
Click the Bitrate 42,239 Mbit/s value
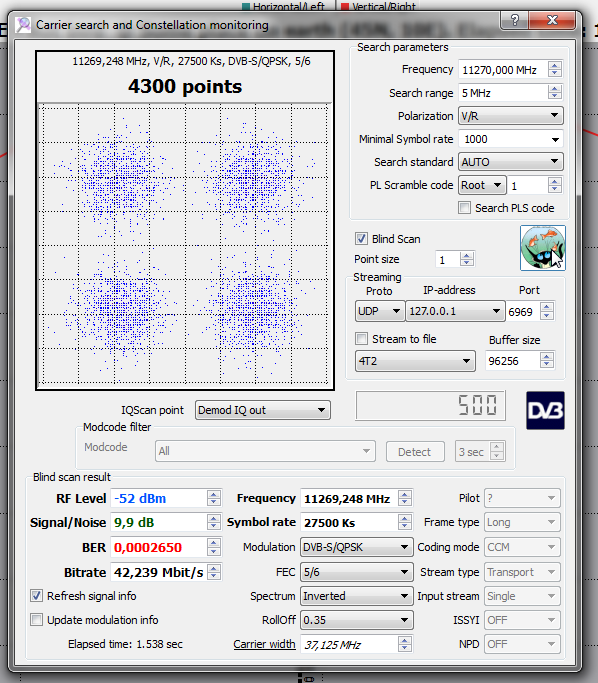point(159,572)
